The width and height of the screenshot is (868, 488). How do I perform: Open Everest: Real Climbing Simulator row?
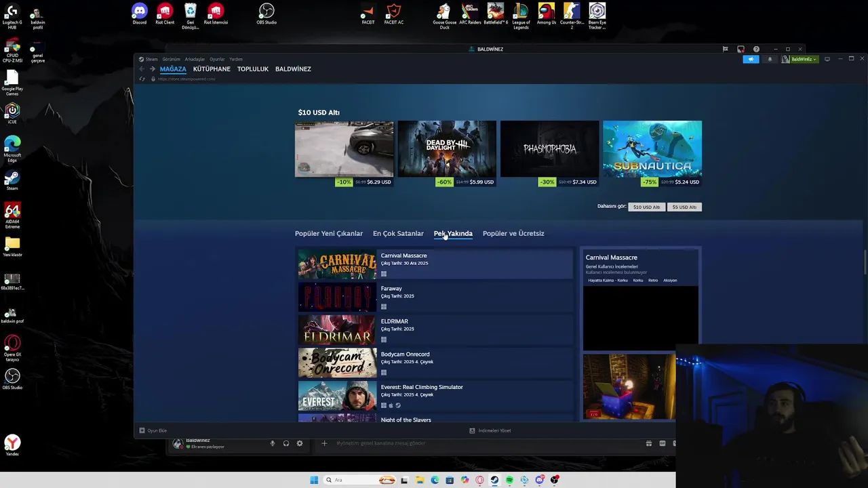tap(435, 395)
